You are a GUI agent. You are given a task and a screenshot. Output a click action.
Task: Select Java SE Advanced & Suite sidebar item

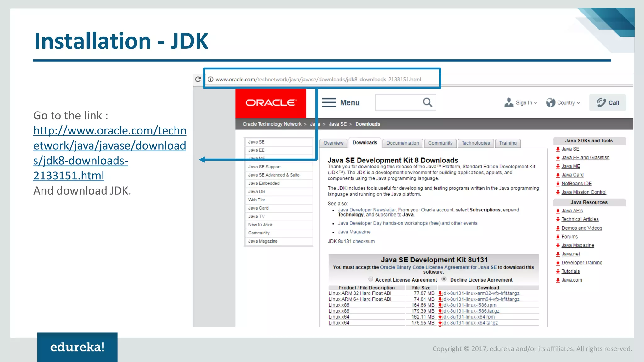tap(279, 175)
